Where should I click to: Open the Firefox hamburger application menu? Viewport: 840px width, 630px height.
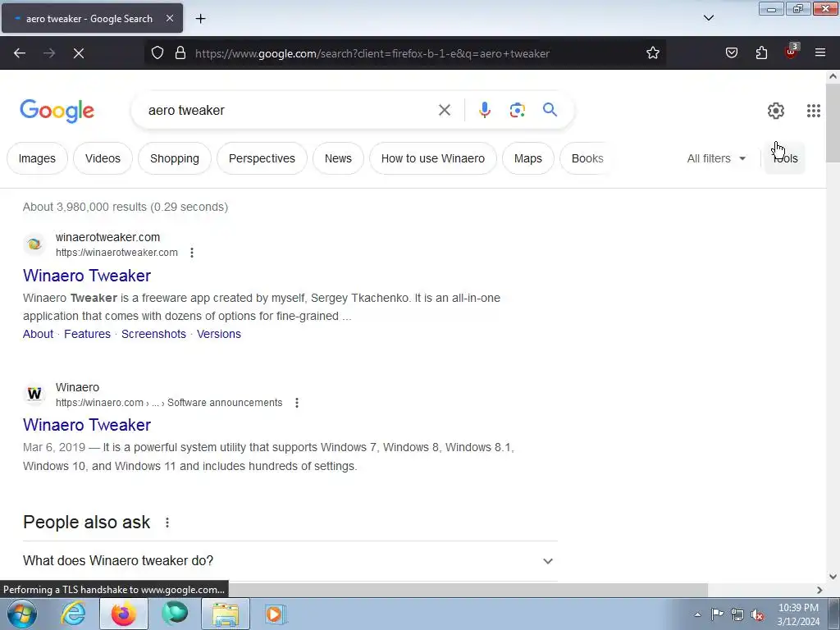[x=820, y=53]
